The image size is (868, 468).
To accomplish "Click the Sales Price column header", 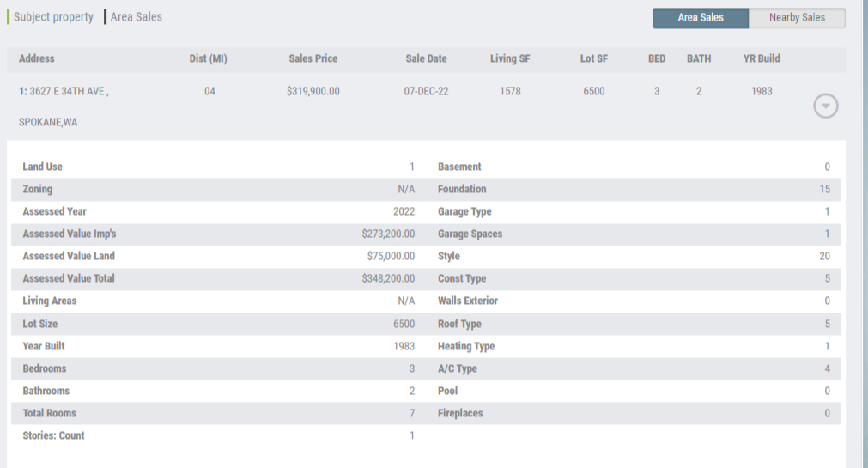I will coord(313,58).
